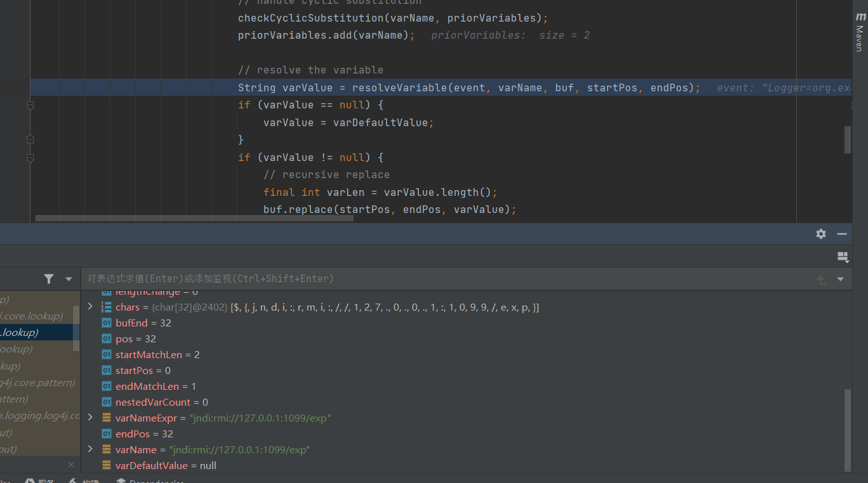Select the endMatchLen = 1 variable
Viewport: 868px width, 483px height.
point(155,386)
